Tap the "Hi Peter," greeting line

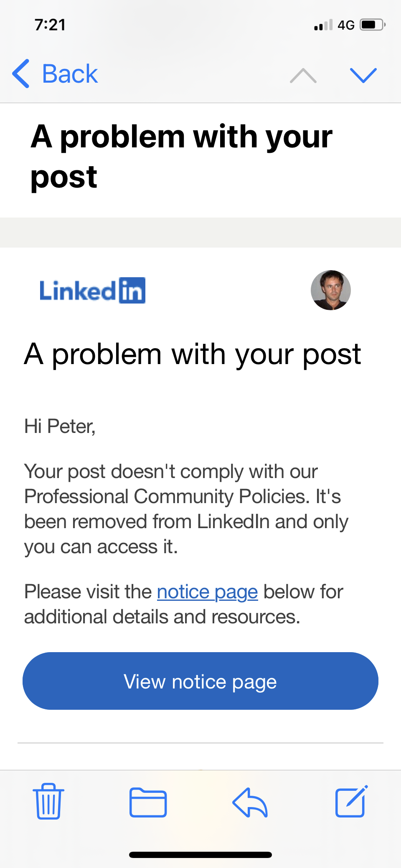[60, 426]
